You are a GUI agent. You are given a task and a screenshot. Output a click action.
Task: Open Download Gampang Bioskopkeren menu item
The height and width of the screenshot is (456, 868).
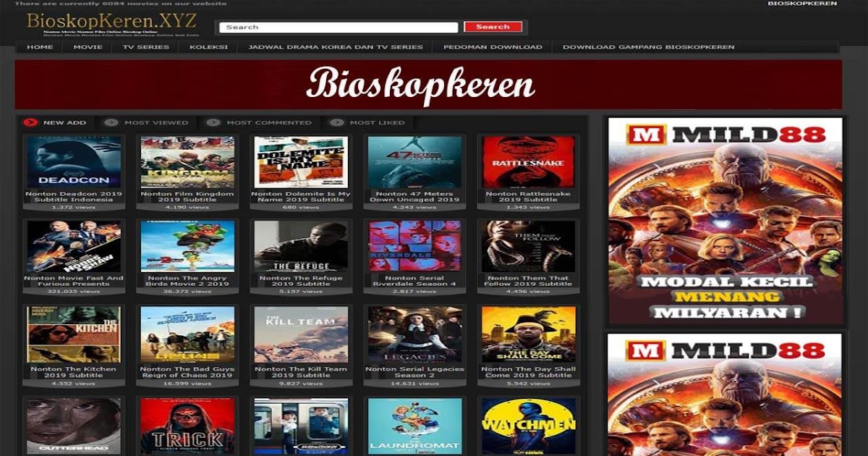point(648,47)
